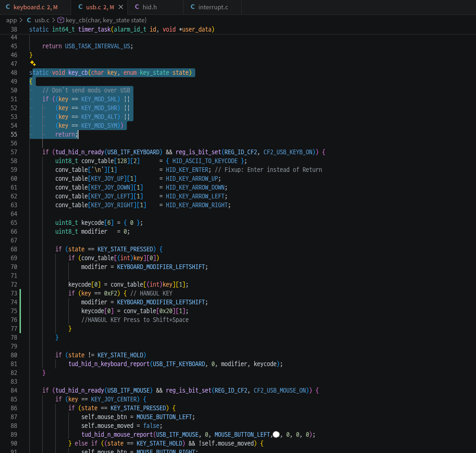Click the sparkle code-action icon on line 47
Viewport: 476px width, 453px height.
tap(33, 63)
